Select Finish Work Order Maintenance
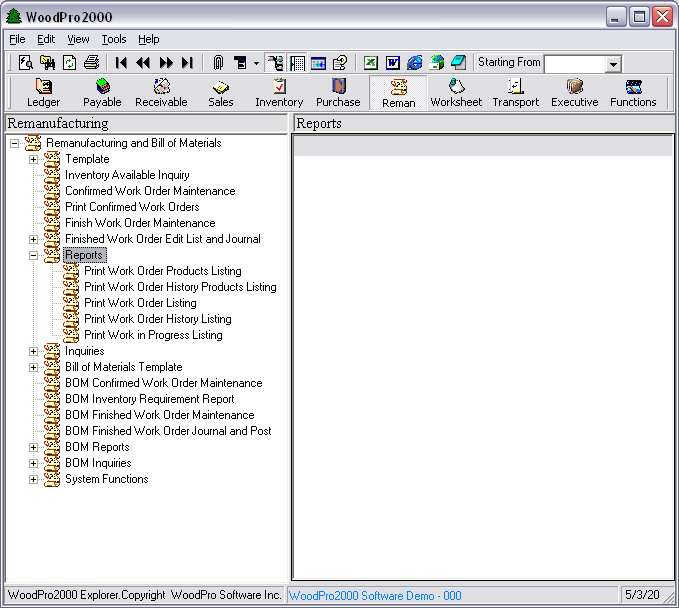The height and width of the screenshot is (608, 679). 140,223
